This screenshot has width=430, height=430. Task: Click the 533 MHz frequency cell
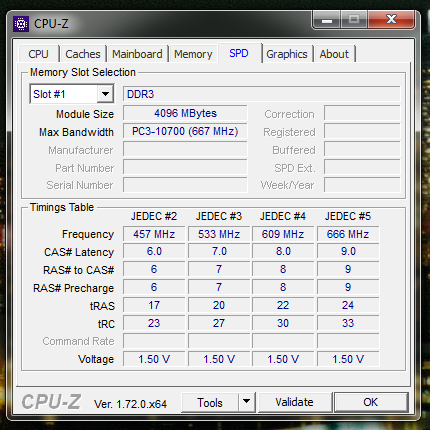[x=219, y=234]
